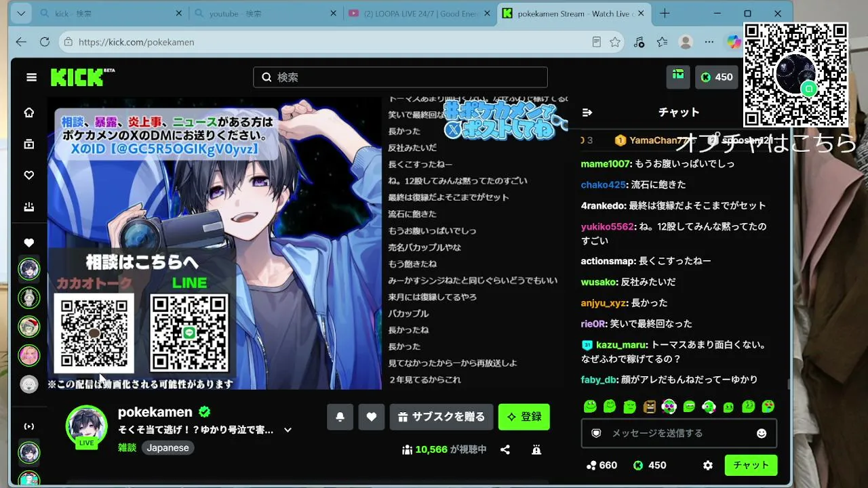Insert the brown square-face emote
The image size is (868, 488).
click(x=650, y=407)
